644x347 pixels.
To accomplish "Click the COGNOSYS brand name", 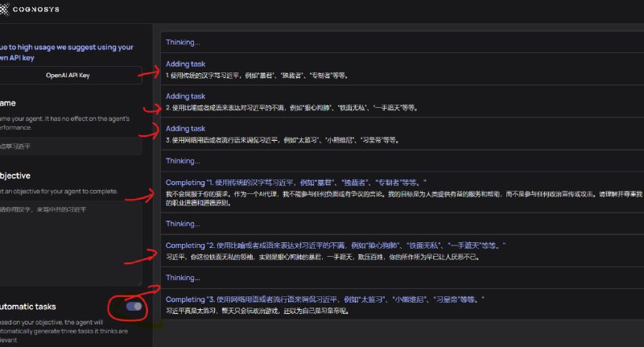I will point(36,10).
